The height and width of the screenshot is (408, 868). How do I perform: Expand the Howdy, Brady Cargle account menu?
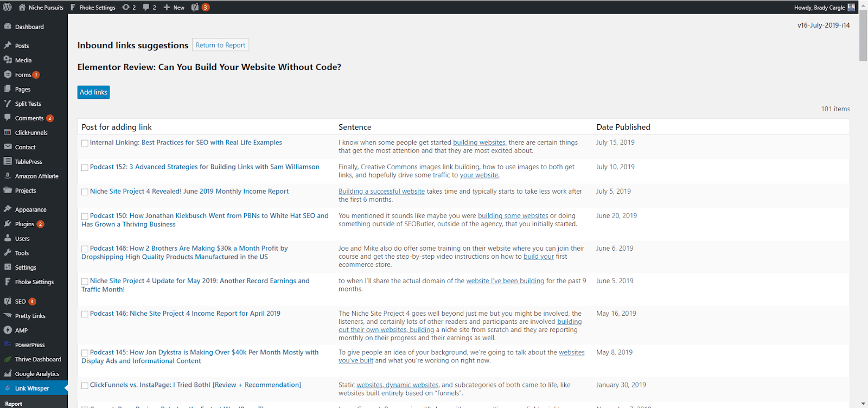(x=819, y=7)
